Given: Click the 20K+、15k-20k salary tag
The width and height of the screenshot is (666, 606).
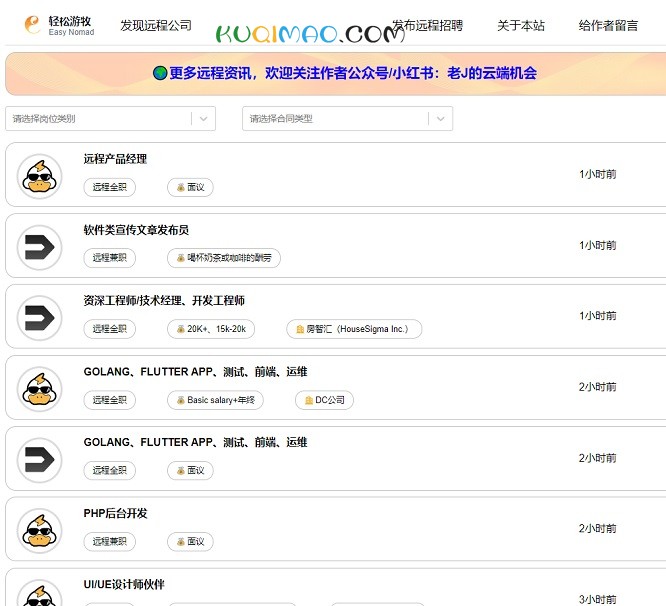Looking at the screenshot, I should 211,329.
